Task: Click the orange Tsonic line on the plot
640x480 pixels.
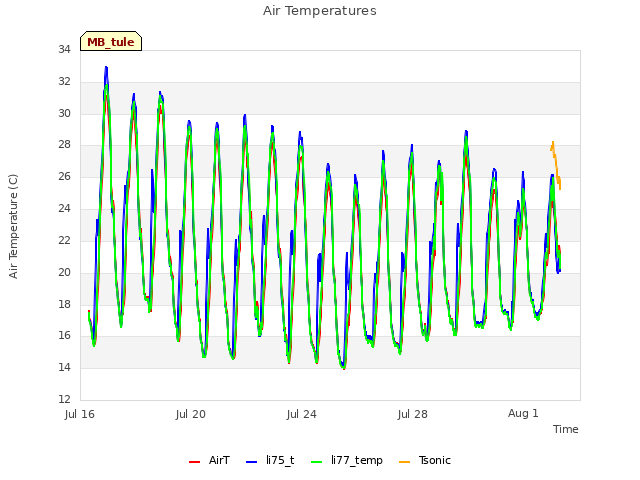Action: (556, 162)
